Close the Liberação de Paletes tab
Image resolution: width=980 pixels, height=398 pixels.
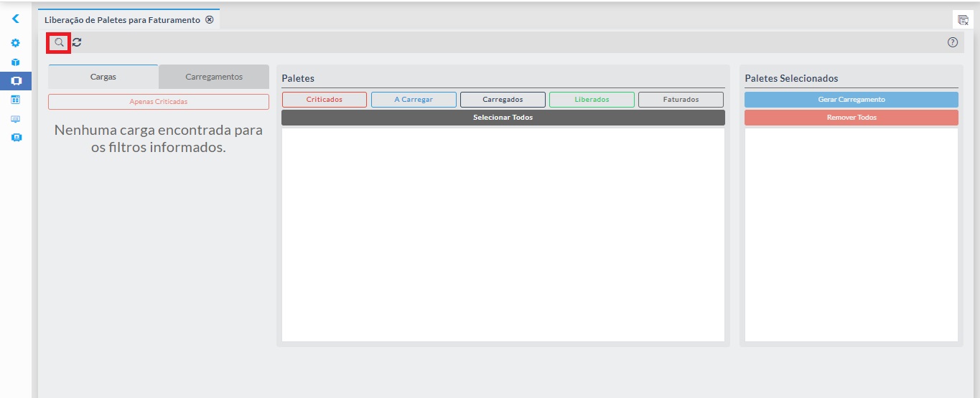210,19
